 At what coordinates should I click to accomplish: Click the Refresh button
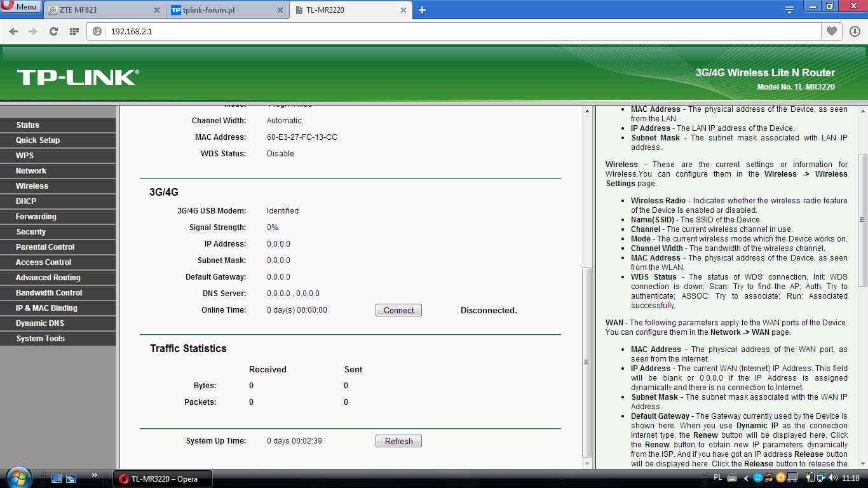pyautogui.click(x=398, y=441)
